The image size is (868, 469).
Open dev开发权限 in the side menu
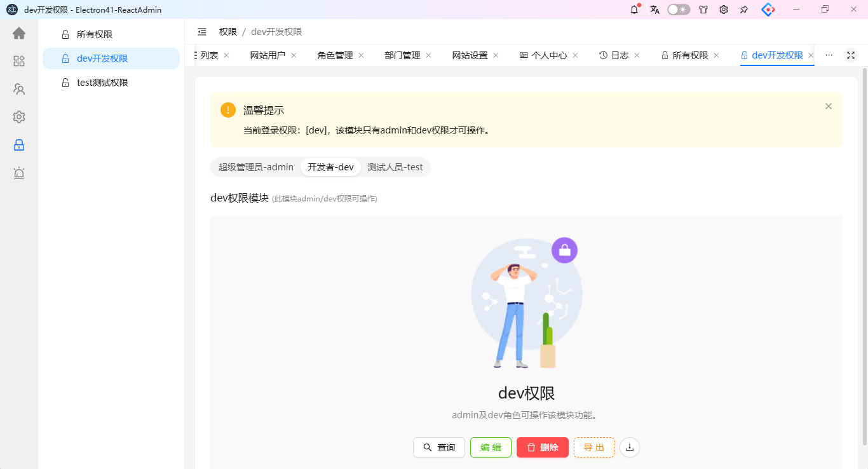point(111,58)
